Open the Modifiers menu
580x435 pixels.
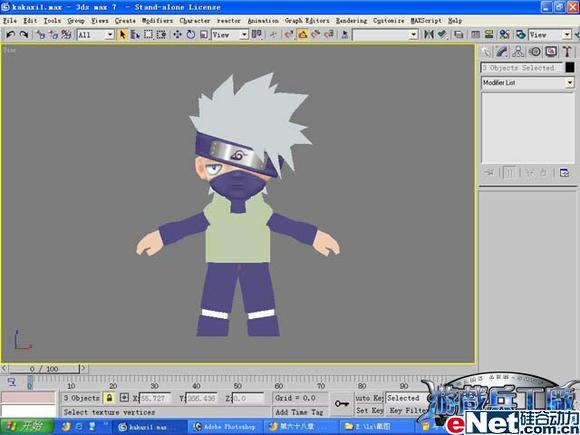coord(158,21)
